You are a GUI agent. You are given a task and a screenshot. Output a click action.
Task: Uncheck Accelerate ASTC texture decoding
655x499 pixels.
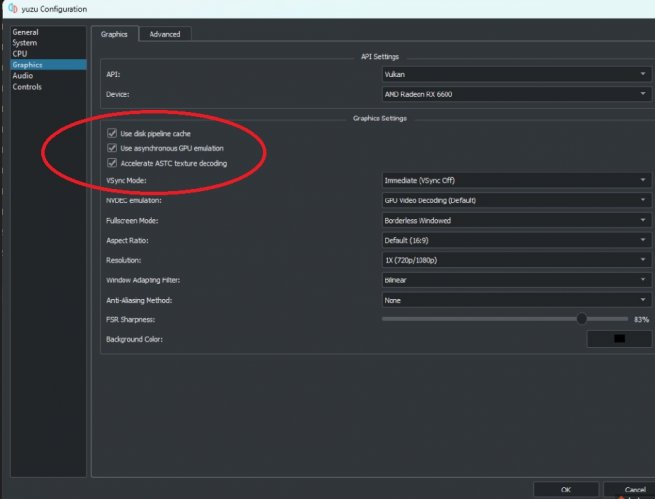[112, 163]
